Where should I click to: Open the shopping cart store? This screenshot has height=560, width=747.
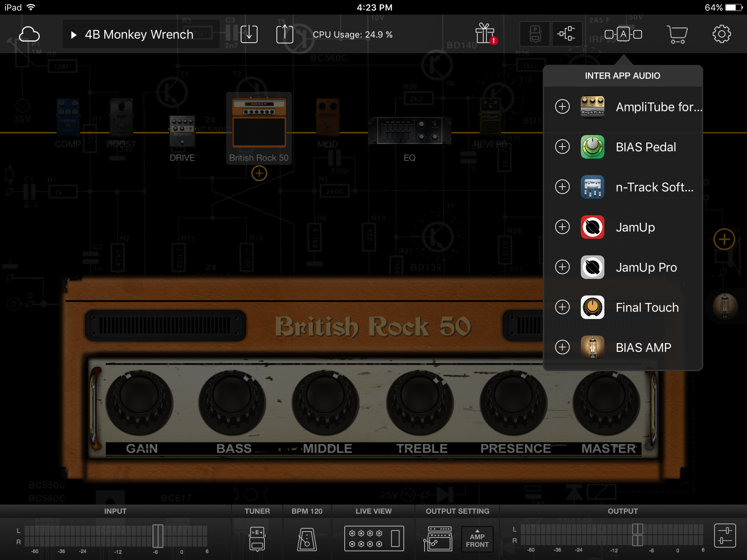(677, 34)
